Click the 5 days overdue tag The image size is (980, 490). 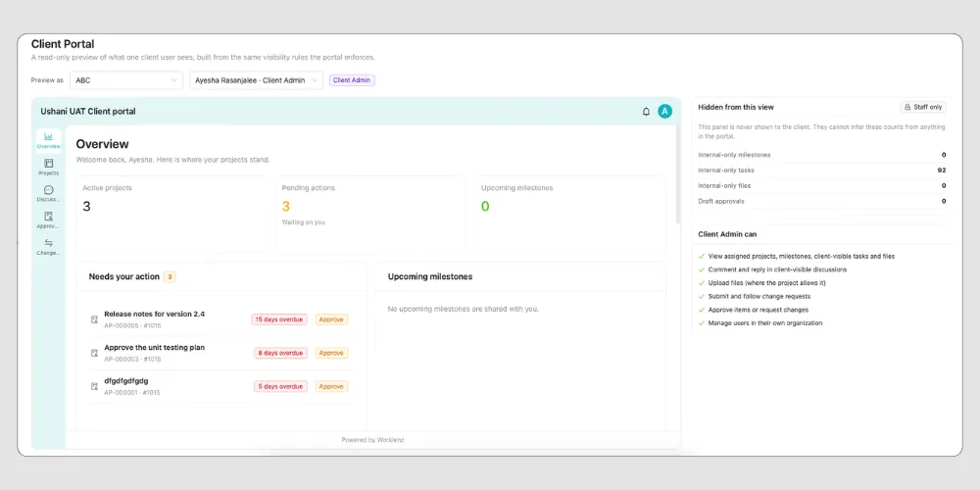click(x=280, y=386)
